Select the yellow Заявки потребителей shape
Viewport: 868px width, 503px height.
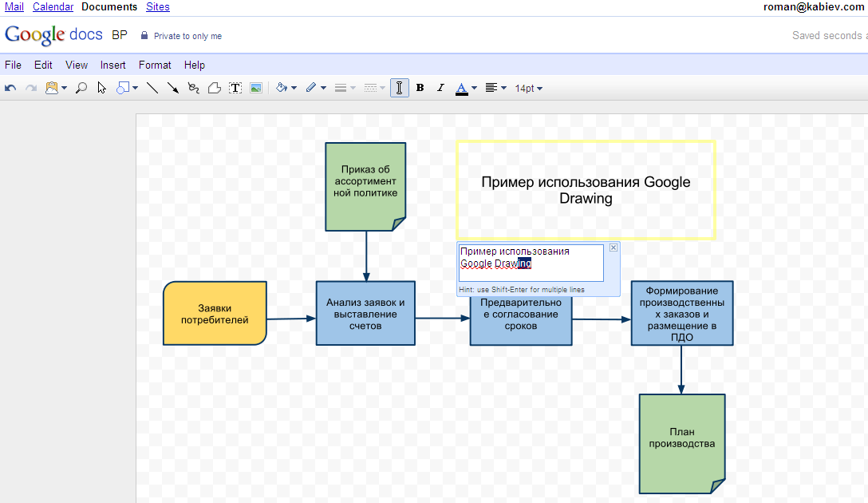[x=215, y=314]
